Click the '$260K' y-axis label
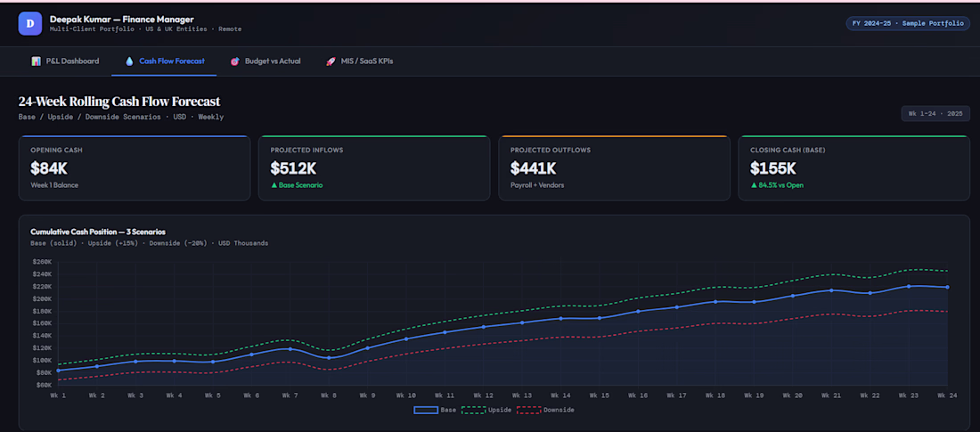980x432 pixels. [43, 262]
